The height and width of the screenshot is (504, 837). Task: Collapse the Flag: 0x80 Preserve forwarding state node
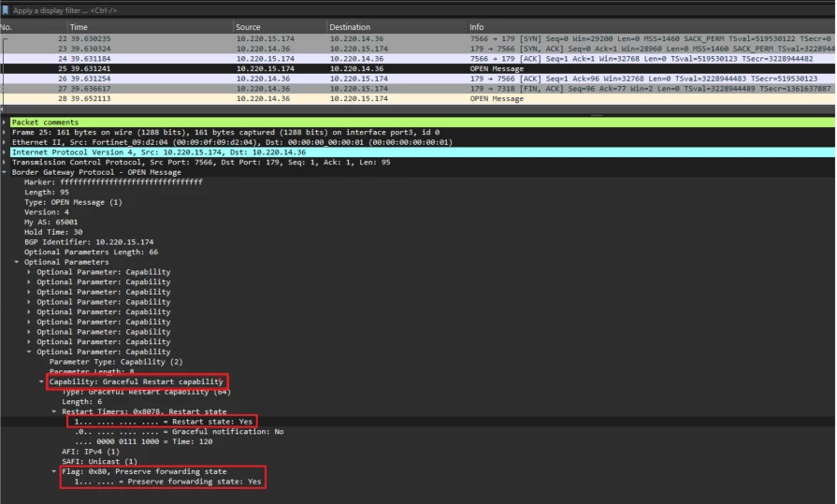(53, 471)
